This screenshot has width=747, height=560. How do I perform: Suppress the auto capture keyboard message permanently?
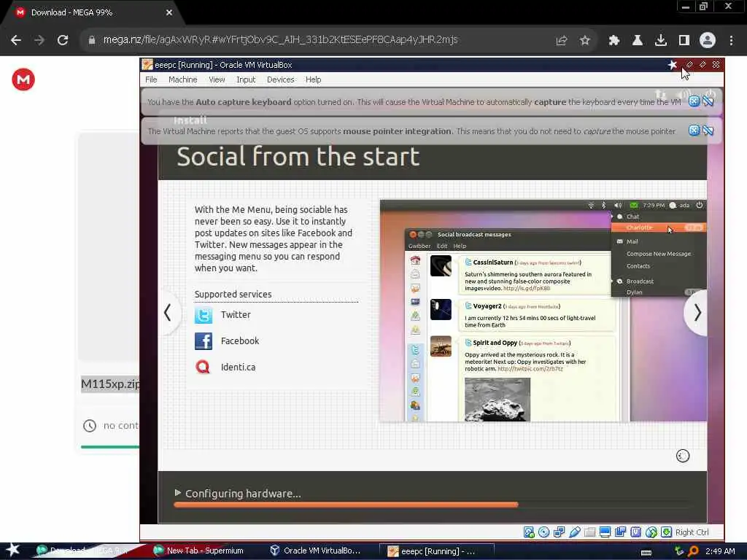[708, 101]
